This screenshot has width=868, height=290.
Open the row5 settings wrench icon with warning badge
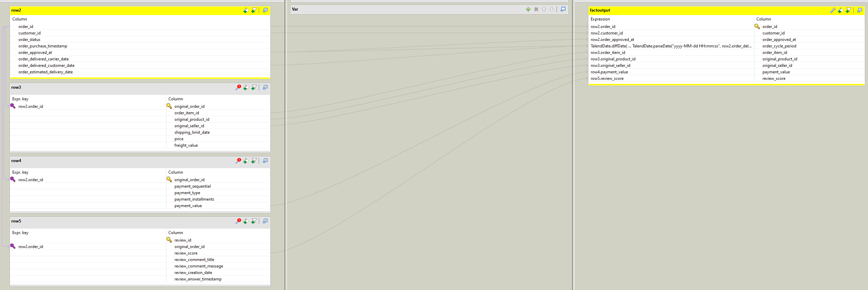pyautogui.click(x=238, y=221)
